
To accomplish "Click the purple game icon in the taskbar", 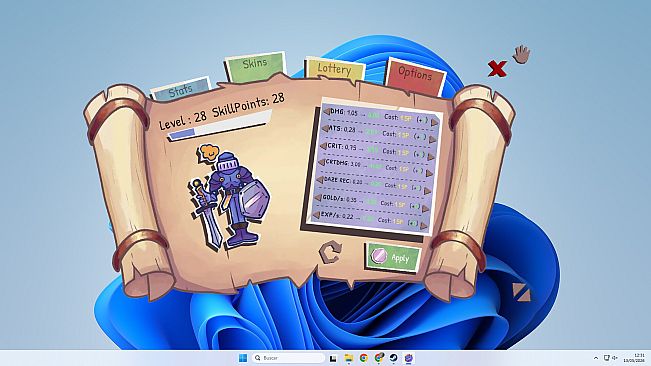I will [x=409, y=358].
